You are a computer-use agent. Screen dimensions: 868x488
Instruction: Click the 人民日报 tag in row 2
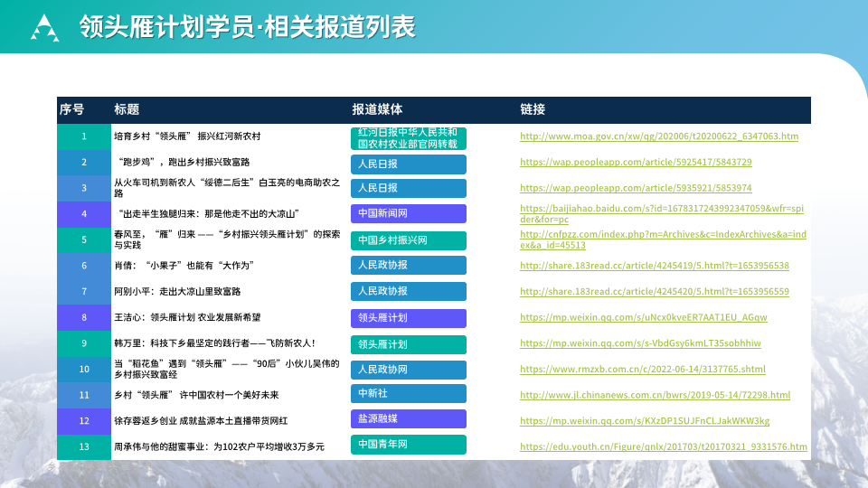[x=409, y=164]
